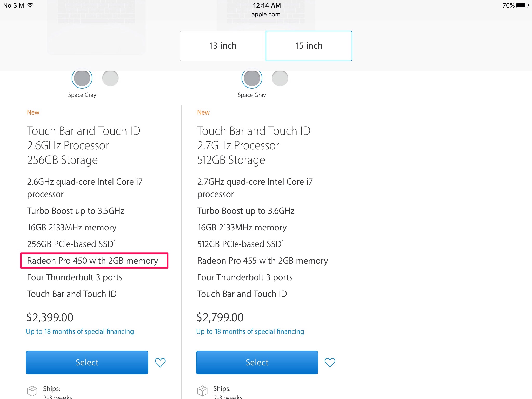
Task: Favorite the 2.6GHz model with heart icon
Action: (x=160, y=362)
